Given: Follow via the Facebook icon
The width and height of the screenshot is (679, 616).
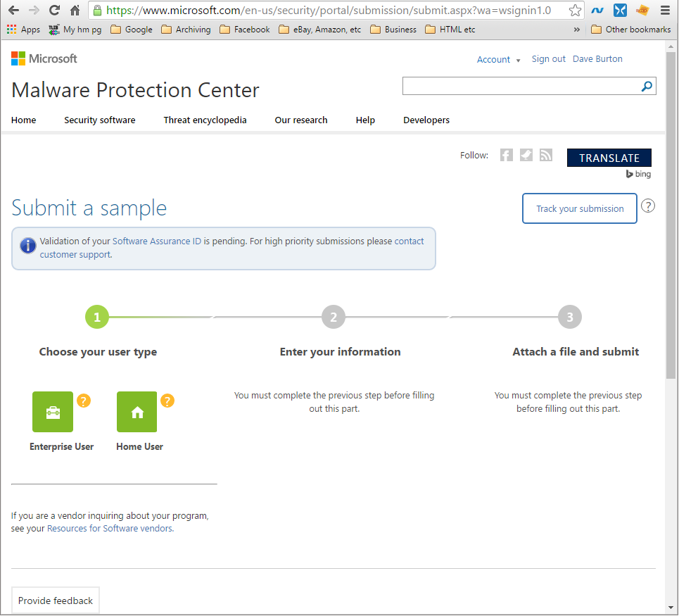Looking at the screenshot, I should (506, 155).
